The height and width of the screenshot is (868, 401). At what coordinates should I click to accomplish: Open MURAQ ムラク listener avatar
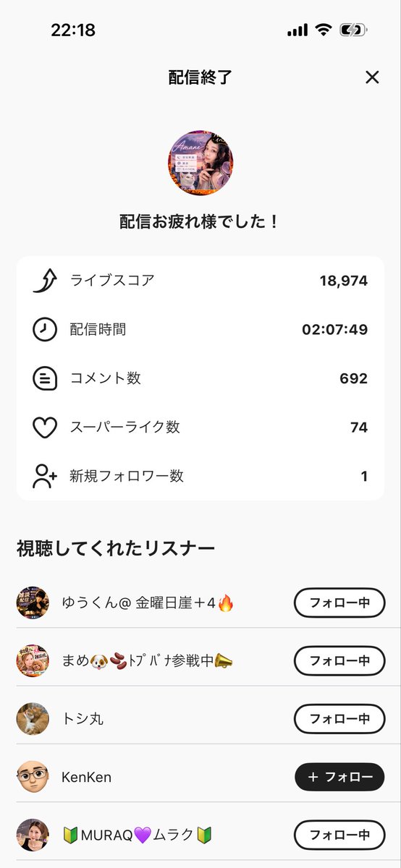(x=33, y=835)
